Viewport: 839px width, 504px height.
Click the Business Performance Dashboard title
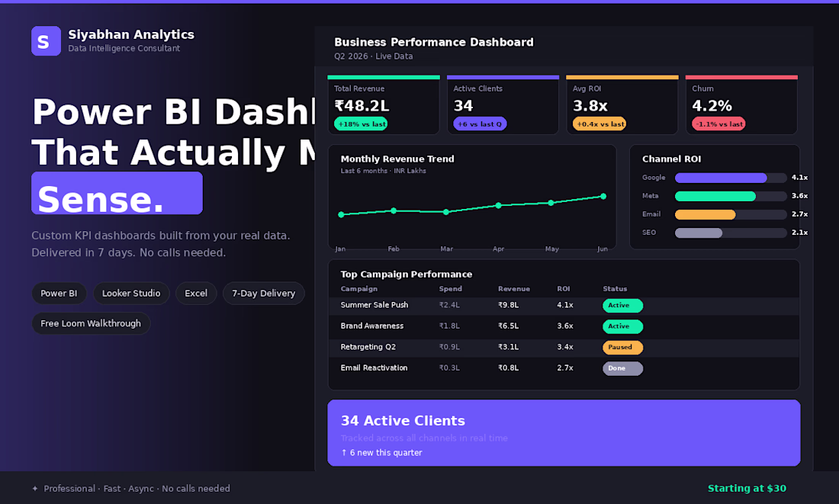(434, 42)
